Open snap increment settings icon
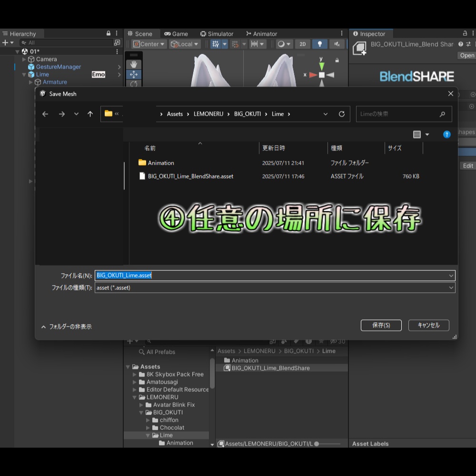 point(254,44)
